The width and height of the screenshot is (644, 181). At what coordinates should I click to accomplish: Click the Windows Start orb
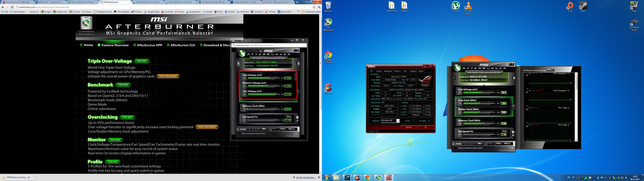tap(327, 177)
